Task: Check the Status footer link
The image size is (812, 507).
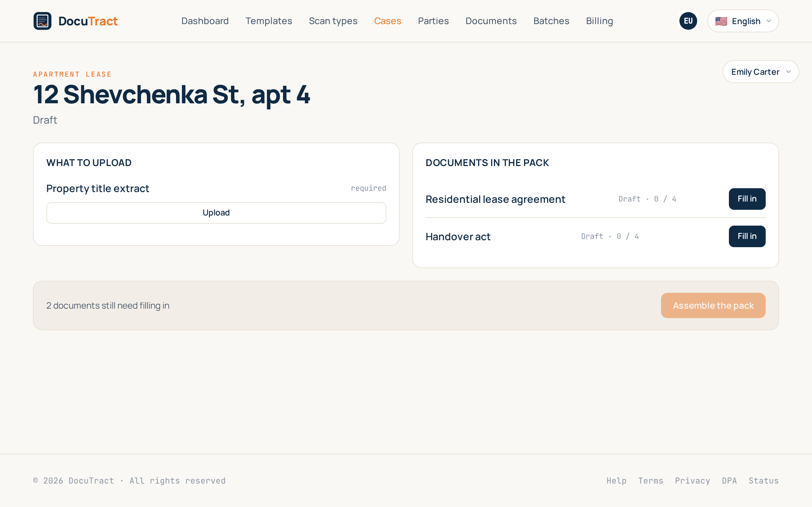Action: tap(763, 480)
